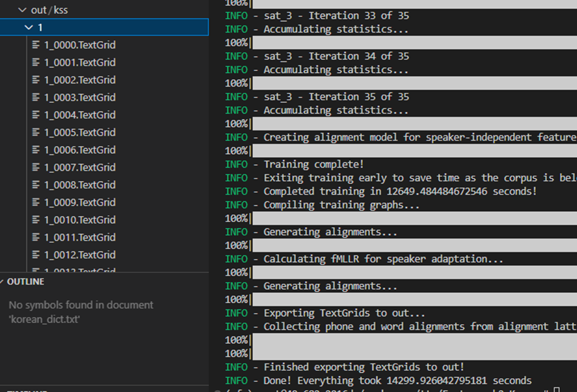Click file icon beside 1_0008.TextGrid
This screenshot has height=392, width=577.
tap(36, 185)
